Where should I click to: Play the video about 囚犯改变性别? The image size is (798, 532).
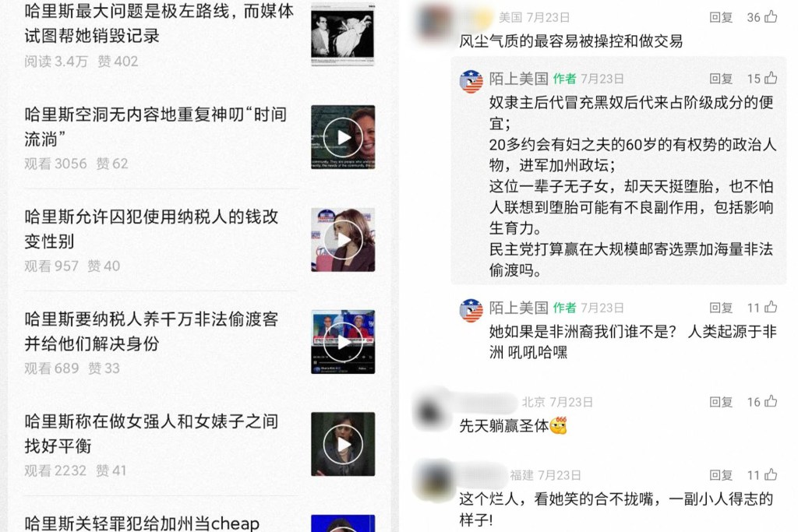343,240
